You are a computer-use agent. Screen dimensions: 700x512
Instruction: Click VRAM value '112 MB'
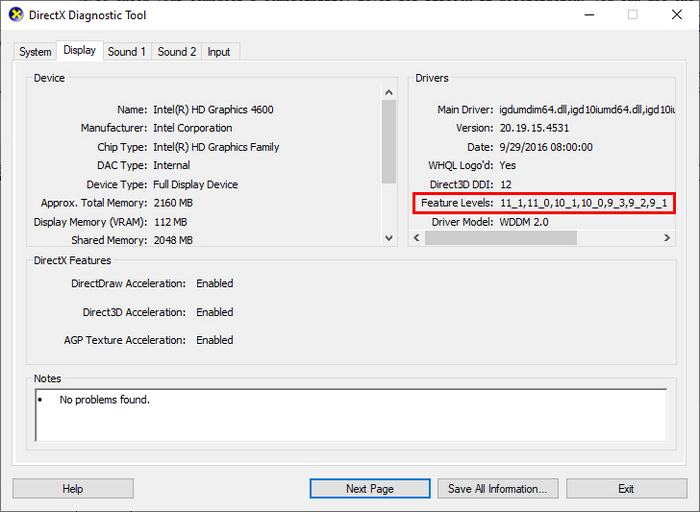point(171,222)
